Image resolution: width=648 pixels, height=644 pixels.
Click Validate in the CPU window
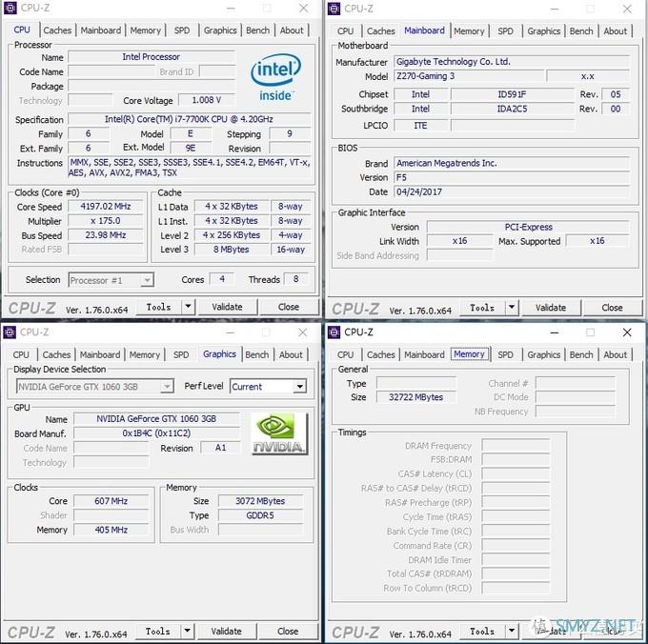228,307
